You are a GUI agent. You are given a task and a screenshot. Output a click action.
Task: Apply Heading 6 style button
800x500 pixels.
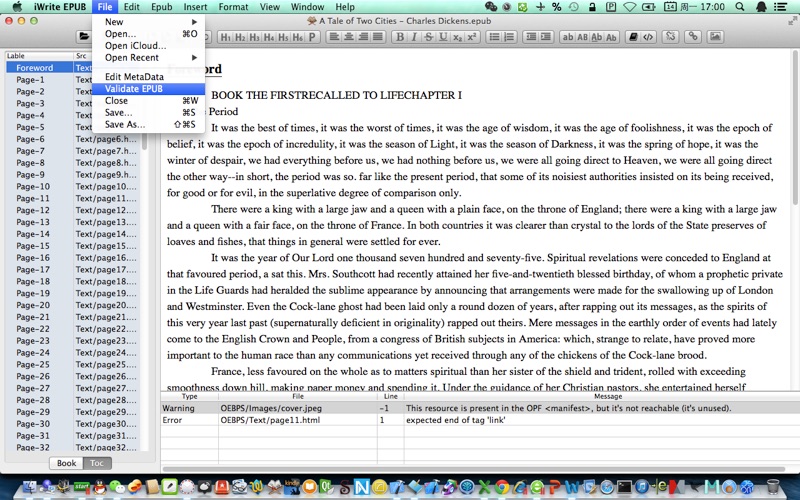pyautogui.click(x=297, y=37)
